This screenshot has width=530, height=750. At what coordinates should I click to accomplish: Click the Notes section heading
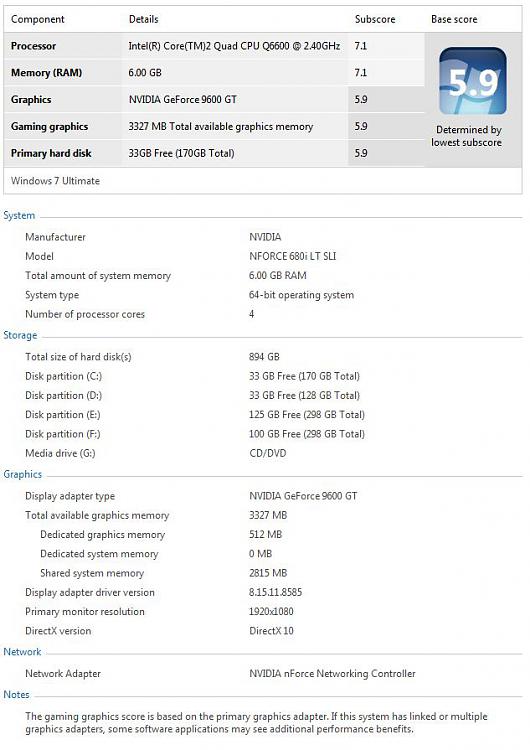(16, 695)
